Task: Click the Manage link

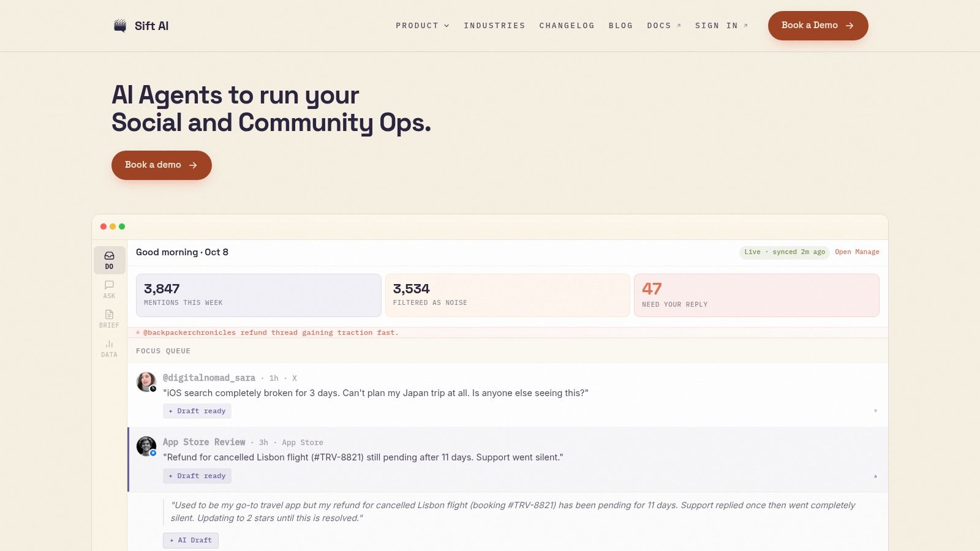Action: (867, 252)
